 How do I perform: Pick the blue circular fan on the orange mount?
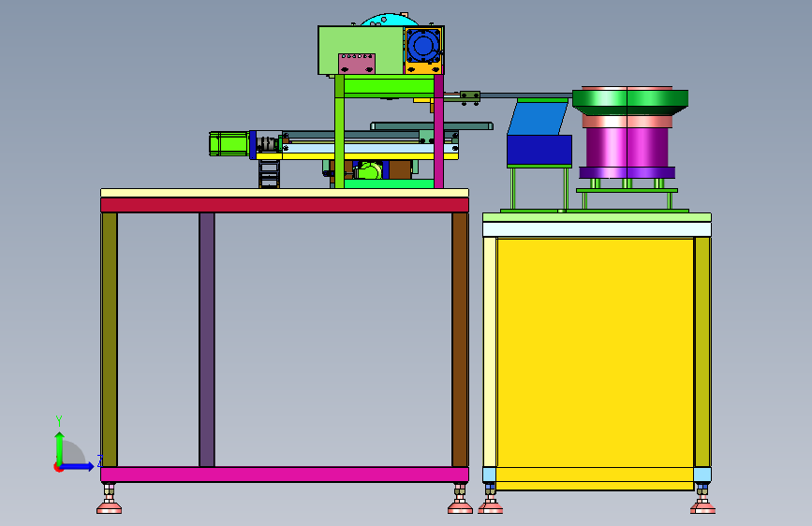point(423,46)
